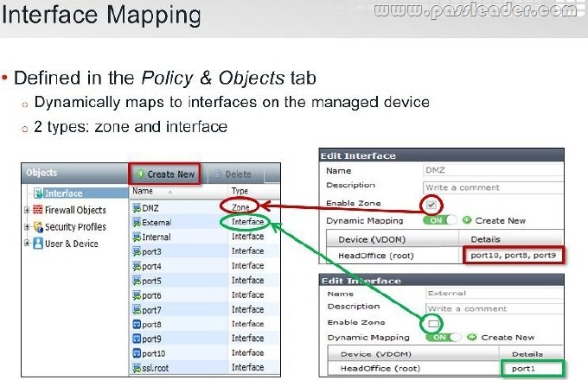Click the Security Profiles shield icon
The width and height of the screenshot is (588, 380).
click(38, 226)
